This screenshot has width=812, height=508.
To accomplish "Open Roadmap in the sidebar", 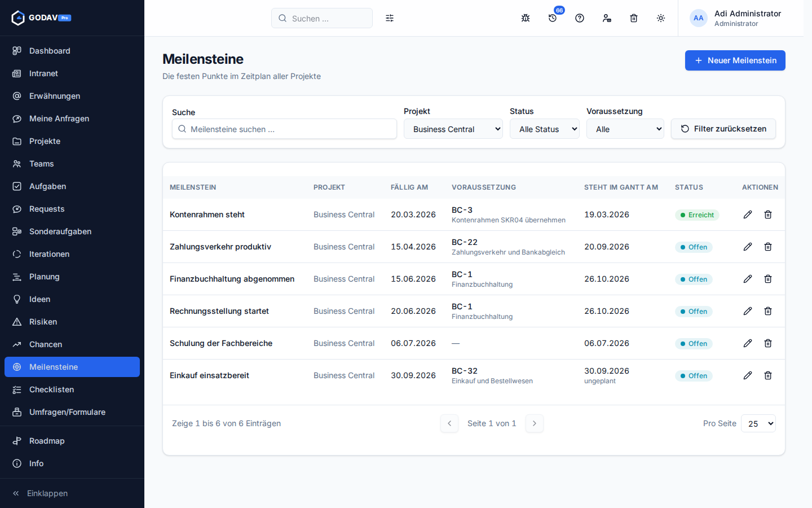I will tap(72, 441).
